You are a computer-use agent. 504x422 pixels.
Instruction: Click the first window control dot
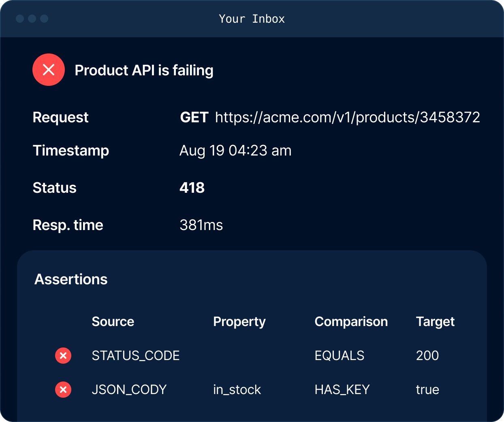tap(20, 19)
